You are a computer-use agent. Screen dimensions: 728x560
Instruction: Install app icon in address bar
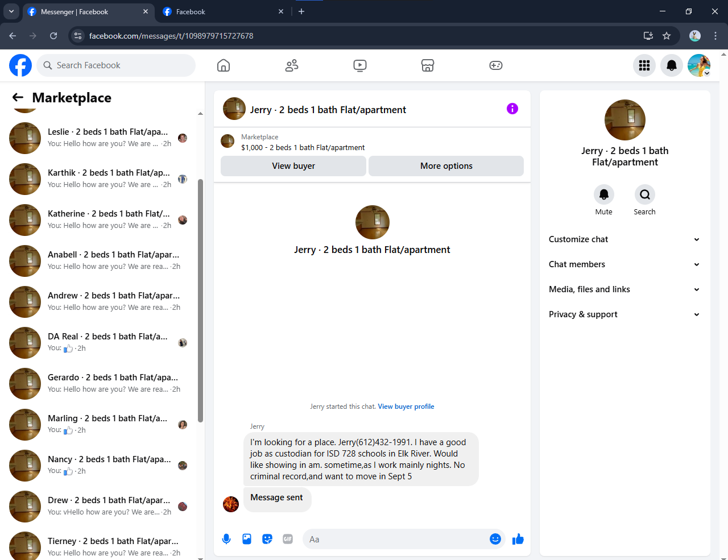point(648,36)
